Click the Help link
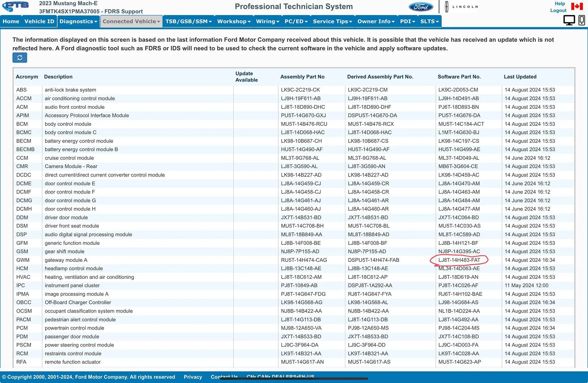 click(560, 4)
